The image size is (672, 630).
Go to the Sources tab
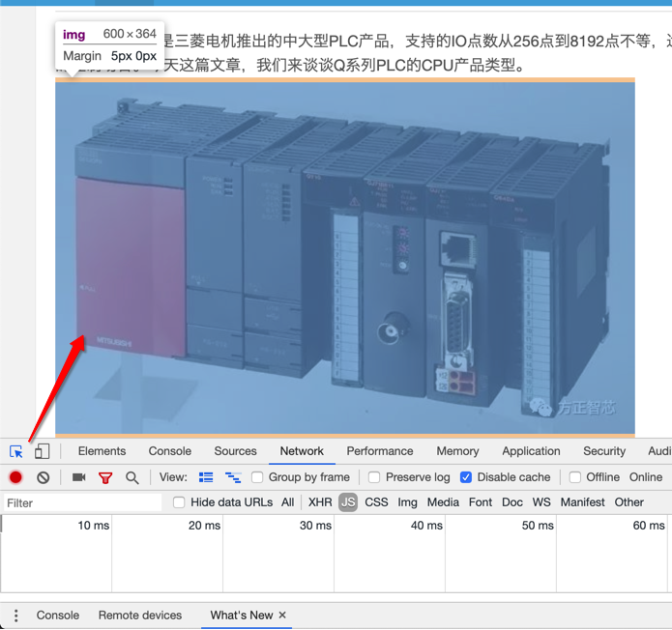pos(235,451)
